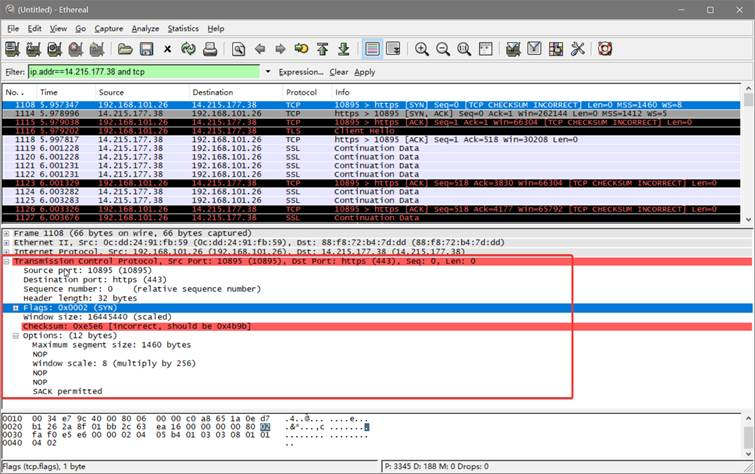
Task: Open display filters dialog icon
Action: point(534,49)
